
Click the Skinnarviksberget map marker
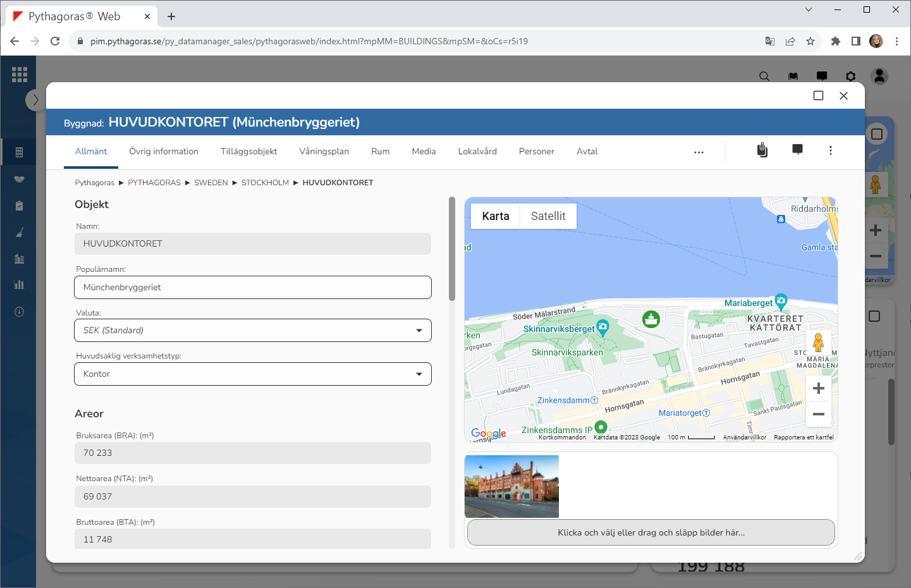pos(602,327)
